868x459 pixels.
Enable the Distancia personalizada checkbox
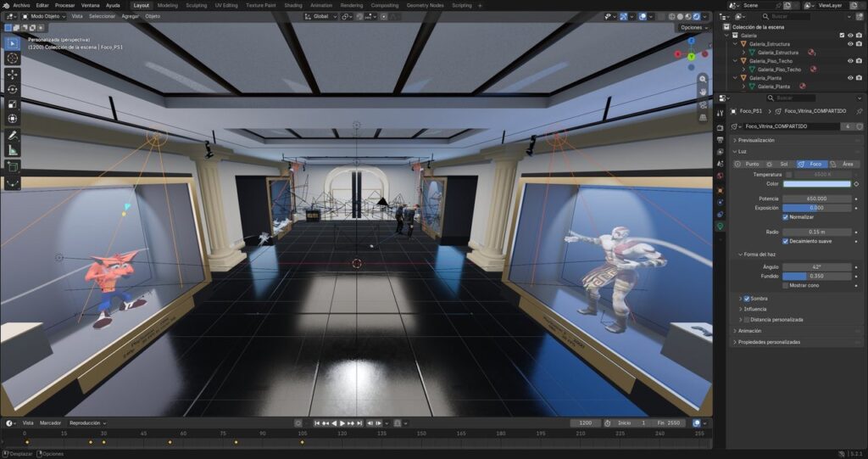[x=747, y=320]
